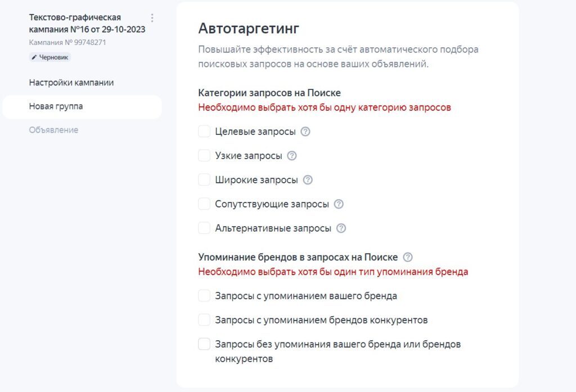Enable the Целевые запросы checkbox
Viewport: 576px width, 392px height.
[204, 132]
